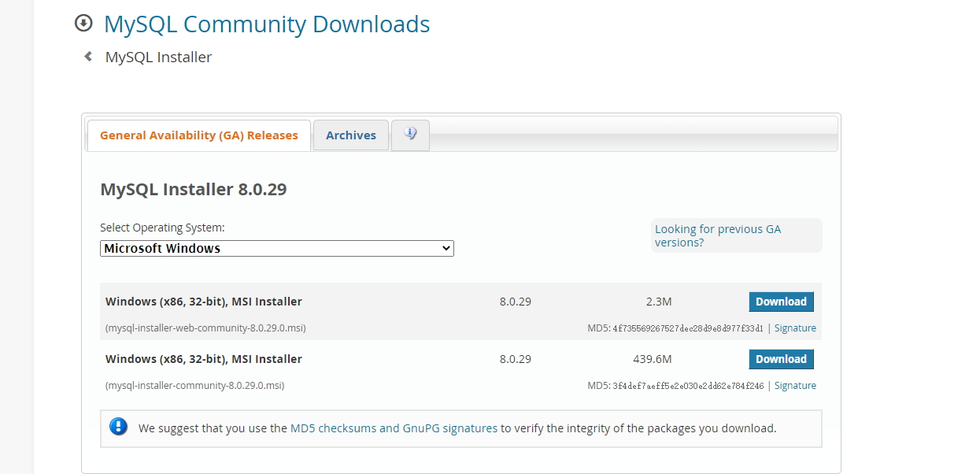980x474 pixels.
Task: Download the 439.6M community installer
Action: (x=781, y=359)
